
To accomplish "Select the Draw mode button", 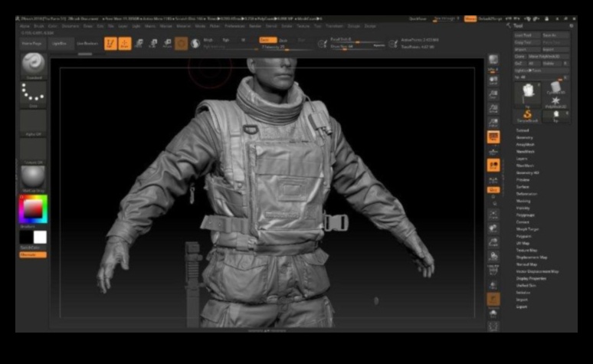I will click(124, 44).
